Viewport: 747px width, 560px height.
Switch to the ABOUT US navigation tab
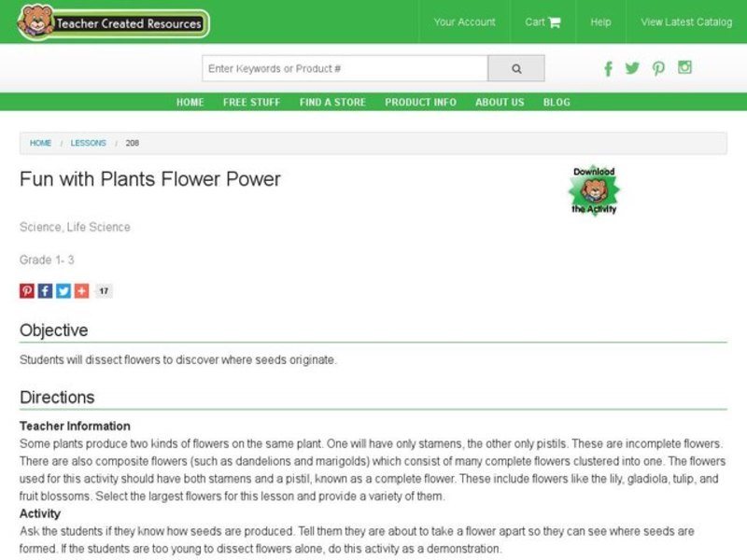tap(500, 103)
